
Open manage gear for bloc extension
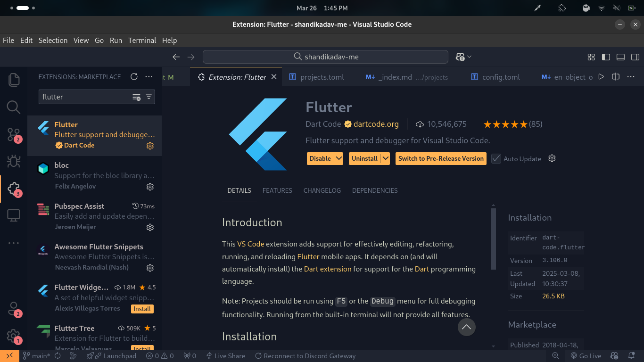[x=150, y=187]
